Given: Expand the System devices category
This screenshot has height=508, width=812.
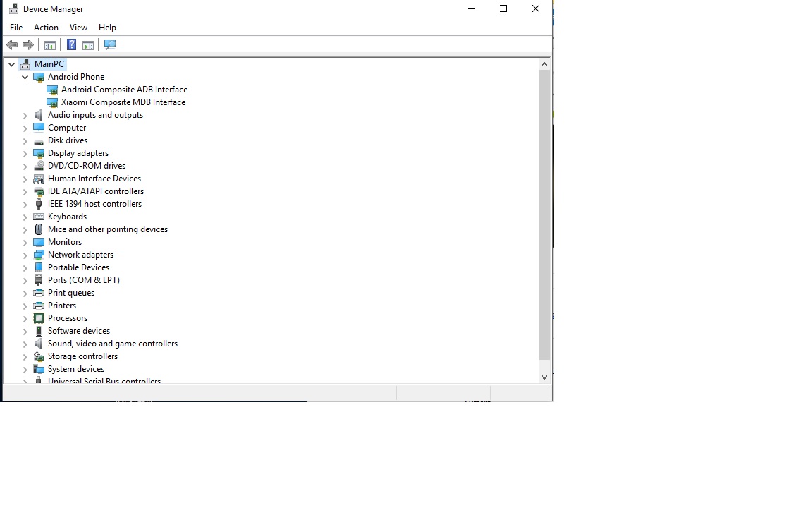Looking at the screenshot, I should pyautogui.click(x=25, y=370).
